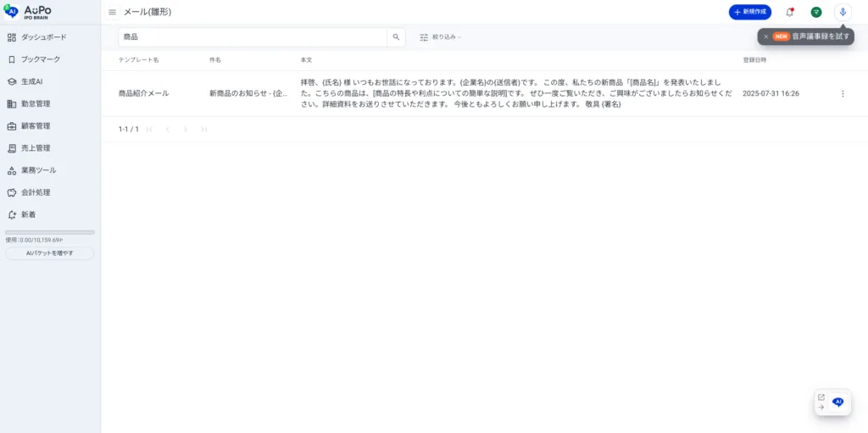The image size is (868, 433).
Task: Click the 業務ツール shapes icon
Action: coord(12,170)
